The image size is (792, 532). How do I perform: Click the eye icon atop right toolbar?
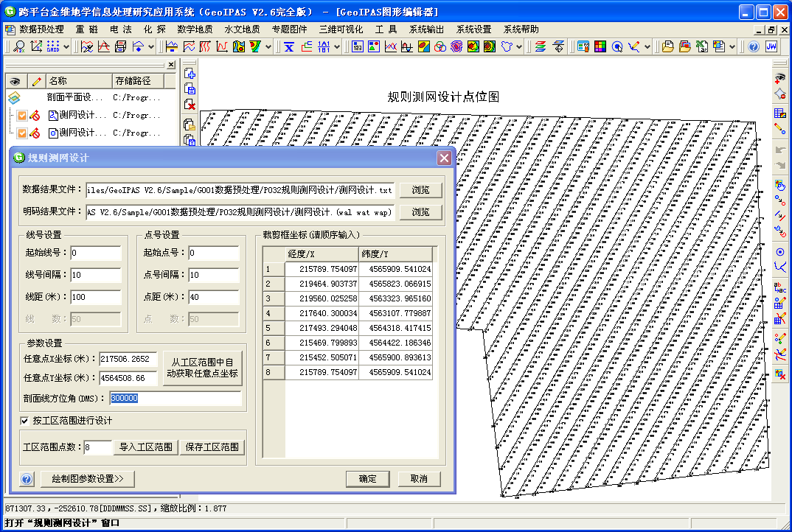(780, 77)
